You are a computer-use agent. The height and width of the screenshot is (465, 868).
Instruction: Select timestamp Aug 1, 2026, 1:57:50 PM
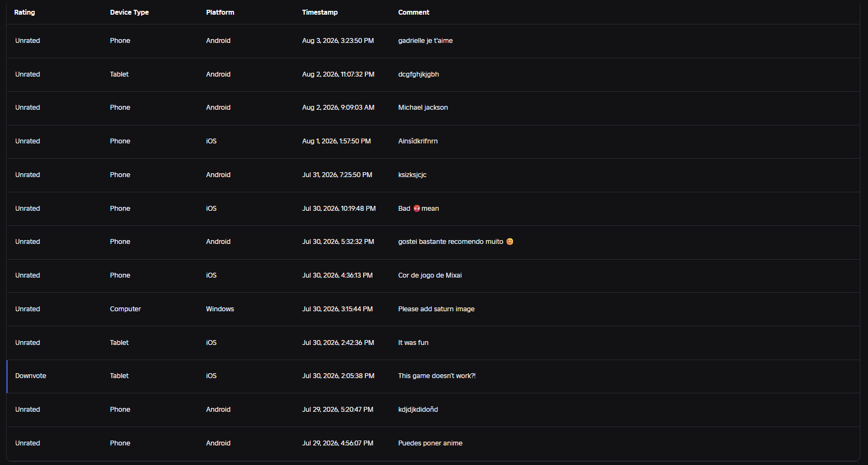337,141
